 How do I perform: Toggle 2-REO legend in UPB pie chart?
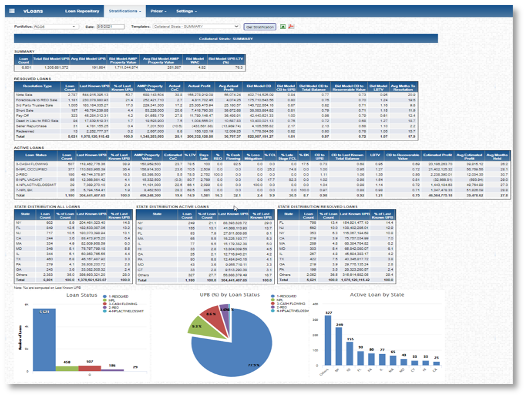point(279,307)
